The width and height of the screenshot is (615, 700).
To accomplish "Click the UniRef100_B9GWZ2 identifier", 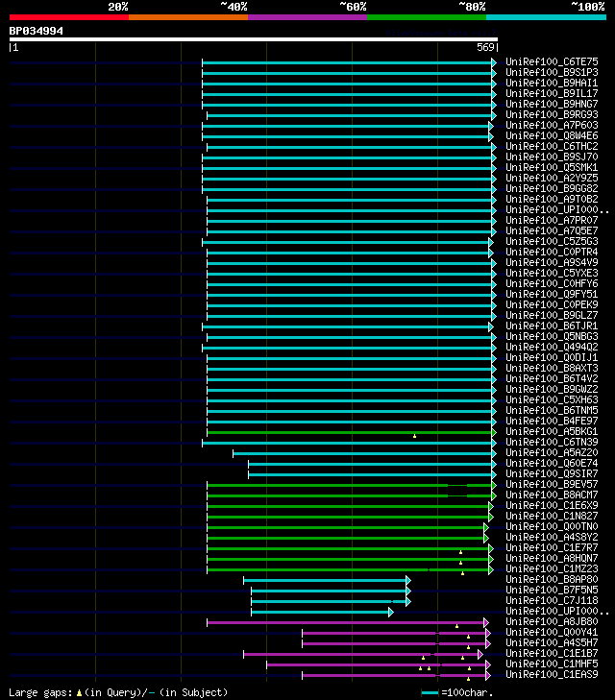I will point(552,389).
